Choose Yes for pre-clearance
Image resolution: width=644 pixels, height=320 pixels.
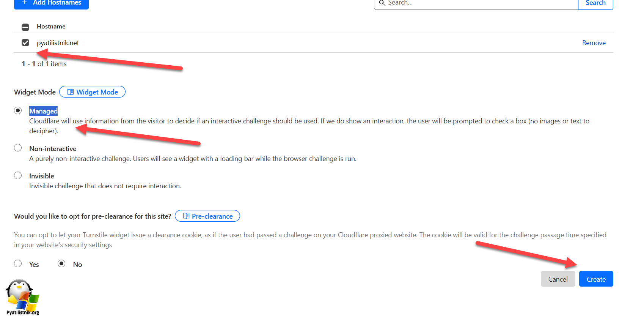pyautogui.click(x=18, y=263)
